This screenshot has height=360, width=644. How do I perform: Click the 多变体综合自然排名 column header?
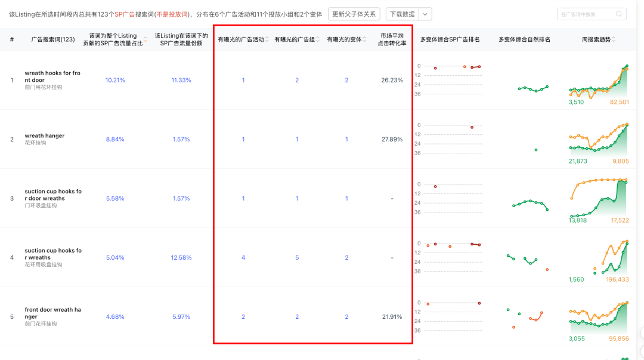click(x=524, y=39)
